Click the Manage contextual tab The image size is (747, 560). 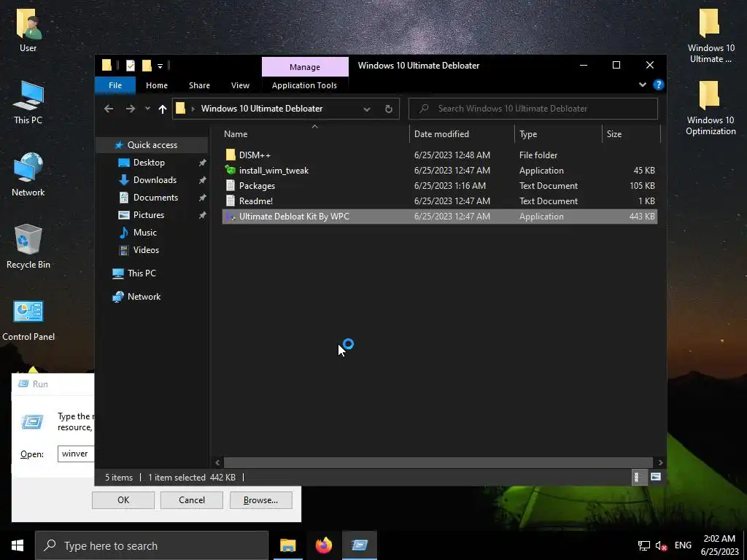[305, 67]
